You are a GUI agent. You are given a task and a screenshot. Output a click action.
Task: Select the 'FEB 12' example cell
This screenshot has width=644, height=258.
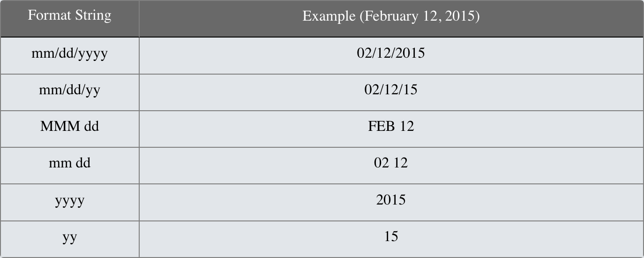tap(390, 127)
